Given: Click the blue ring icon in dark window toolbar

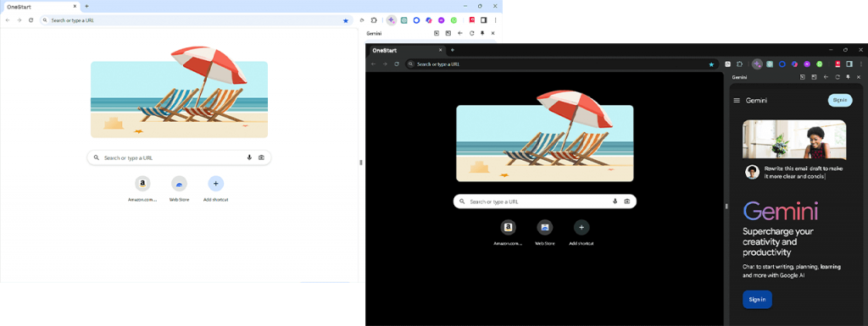Looking at the screenshot, I should pyautogui.click(x=782, y=64).
